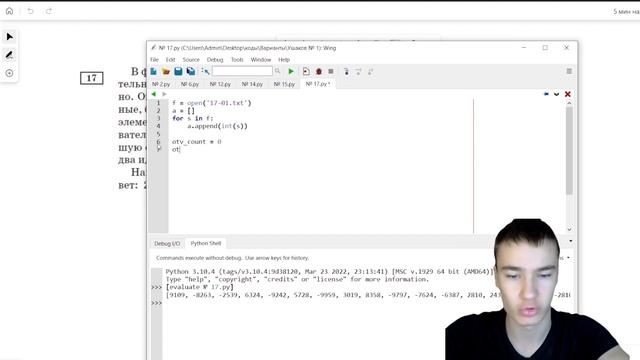
Task: Open the editor drop-down chevron next to the red X
Action: click(x=556, y=94)
